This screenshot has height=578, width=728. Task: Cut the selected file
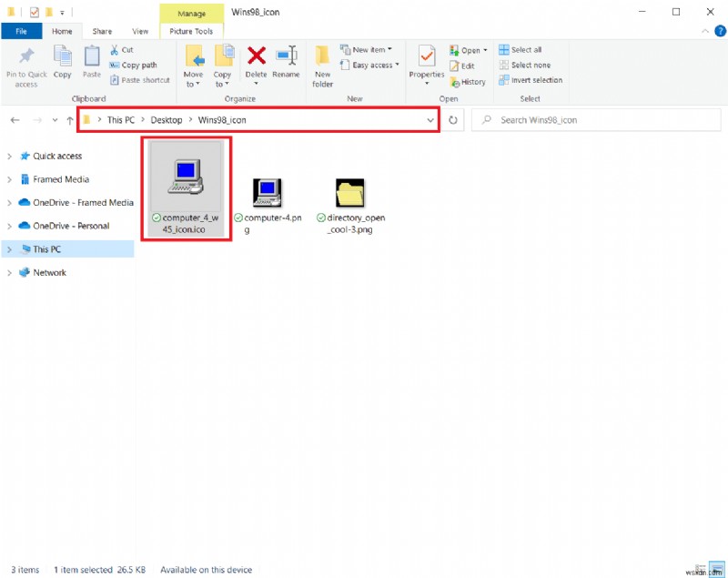(x=122, y=50)
